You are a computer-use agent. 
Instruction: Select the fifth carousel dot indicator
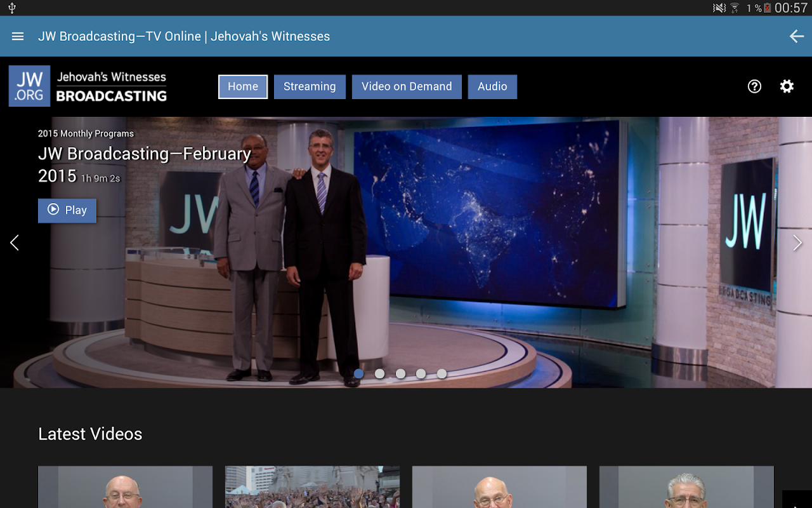click(442, 374)
